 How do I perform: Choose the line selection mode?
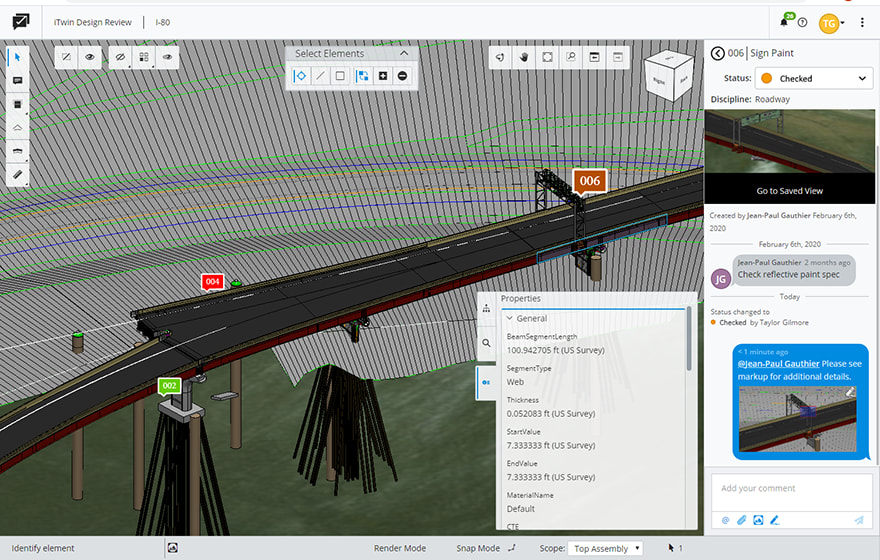(320, 76)
